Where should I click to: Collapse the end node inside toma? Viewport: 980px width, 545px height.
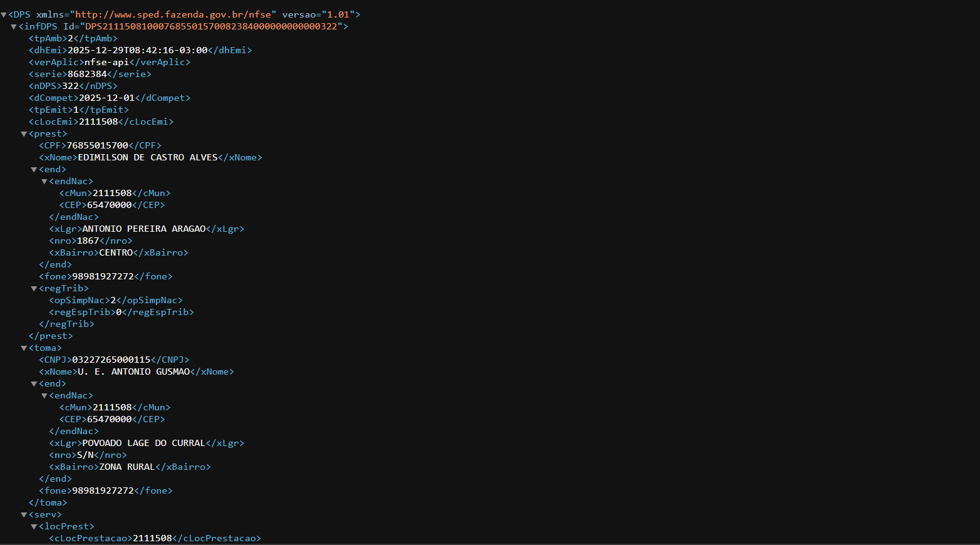[x=34, y=384]
